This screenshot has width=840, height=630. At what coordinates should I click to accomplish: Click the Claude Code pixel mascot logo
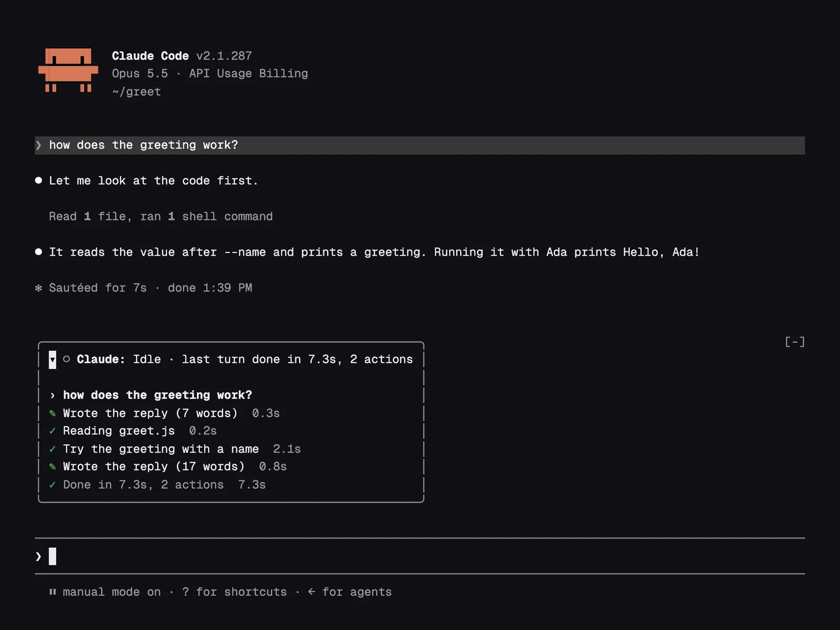tap(68, 70)
